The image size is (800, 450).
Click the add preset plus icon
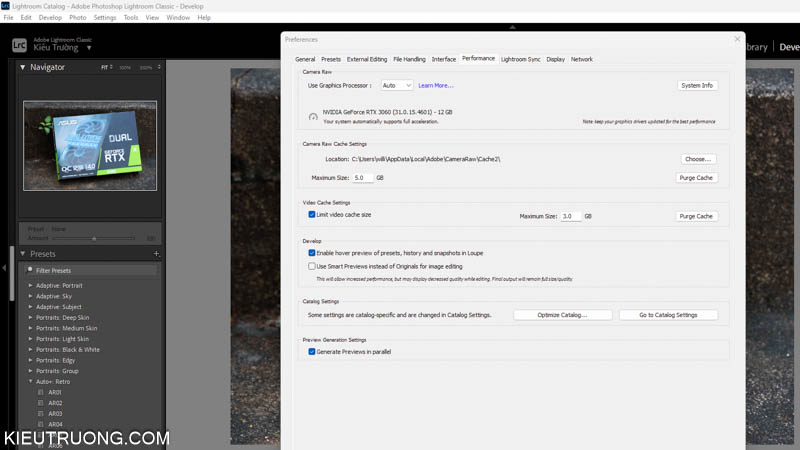(x=156, y=254)
